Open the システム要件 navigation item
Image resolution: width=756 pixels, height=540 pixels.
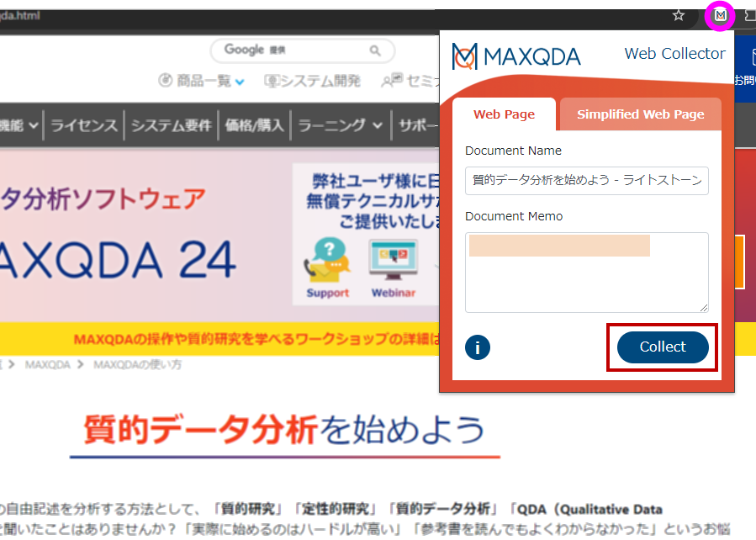point(172,125)
